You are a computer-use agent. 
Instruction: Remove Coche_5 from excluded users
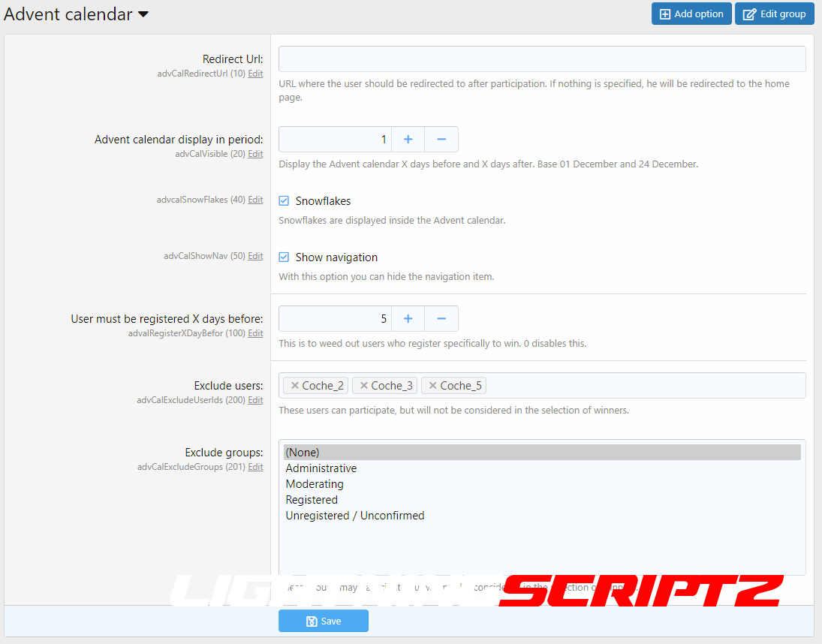pos(433,386)
